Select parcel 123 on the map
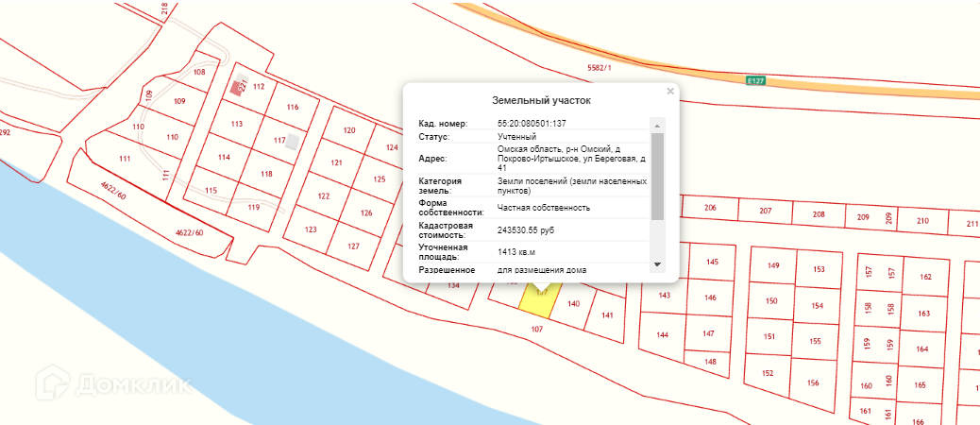The height and width of the screenshot is (425, 980). pyautogui.click(x=311, y=229)
